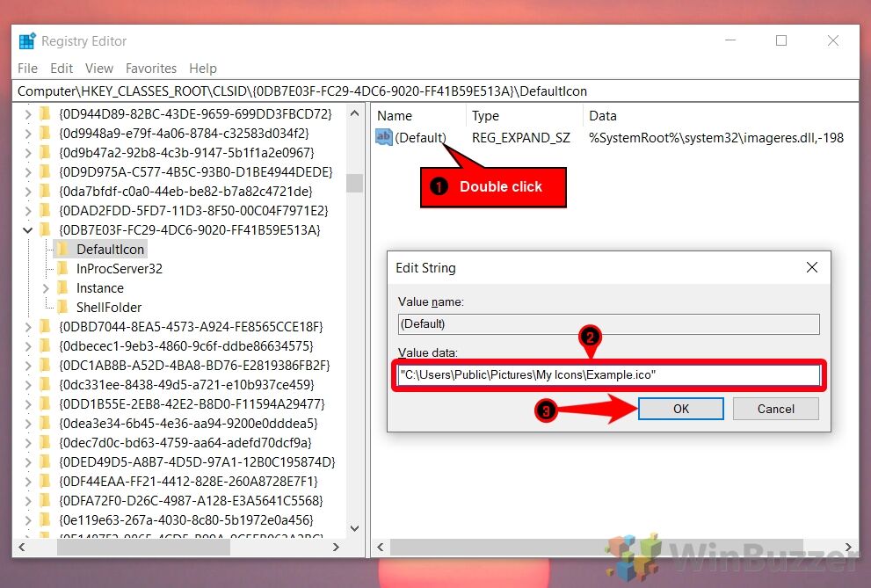The width and height of the screenshot is (871, 588).
Task: Select the REG_EXPAND_SZ type cell
Action: click(520, 138)
